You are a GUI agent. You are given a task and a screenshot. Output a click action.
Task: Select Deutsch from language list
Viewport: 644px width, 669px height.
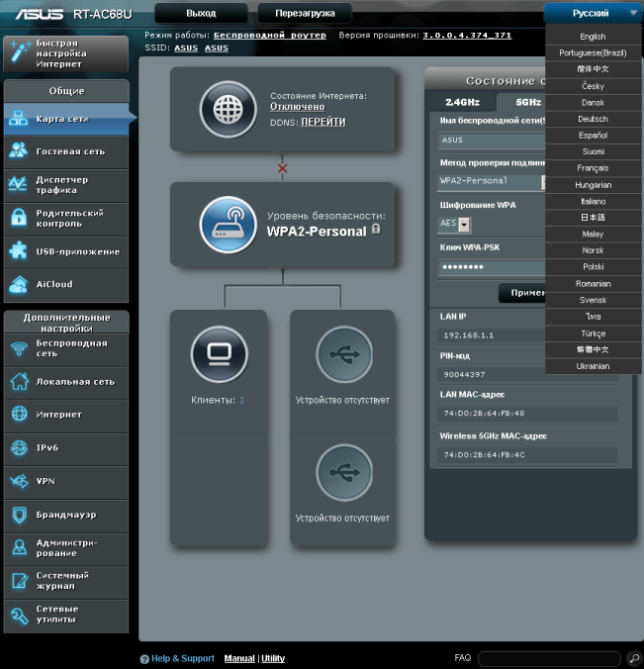[x=593, y=119]
